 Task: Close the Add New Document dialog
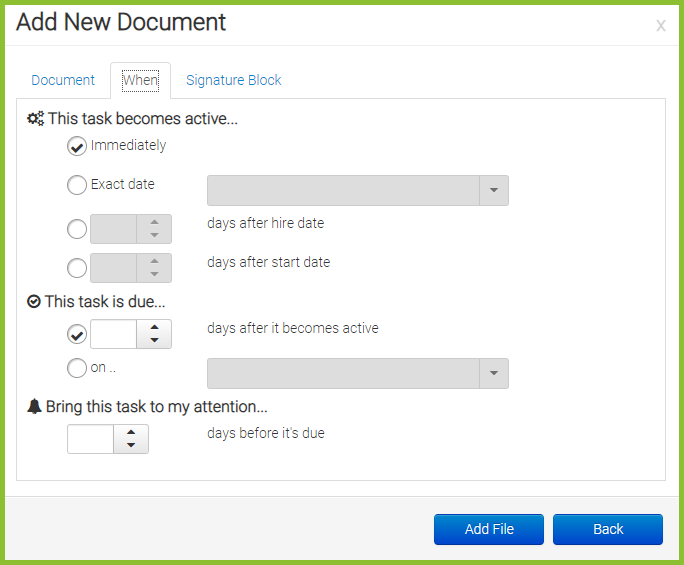click(660, 26)
